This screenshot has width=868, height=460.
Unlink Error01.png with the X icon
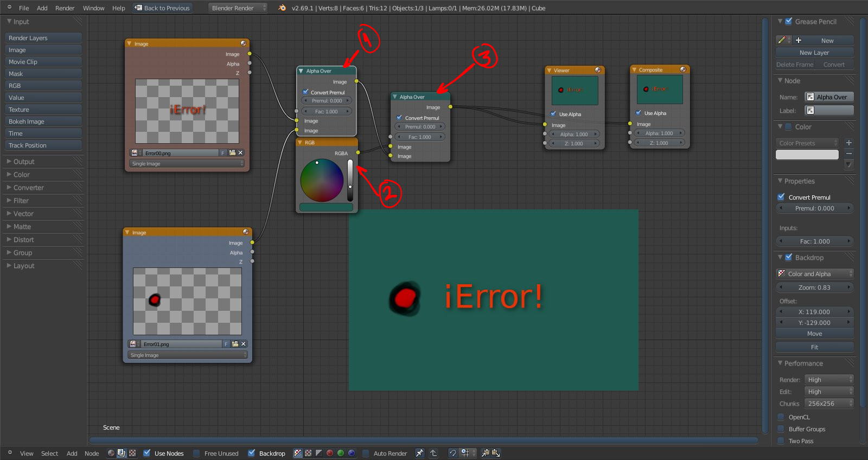[x=244, y=344]
